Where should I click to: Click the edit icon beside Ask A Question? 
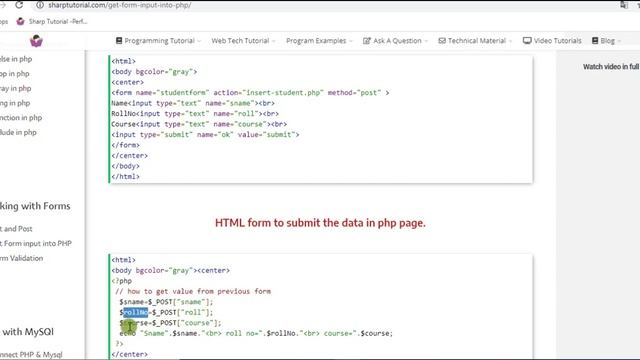pyautogui.click(x=367, y=40)
